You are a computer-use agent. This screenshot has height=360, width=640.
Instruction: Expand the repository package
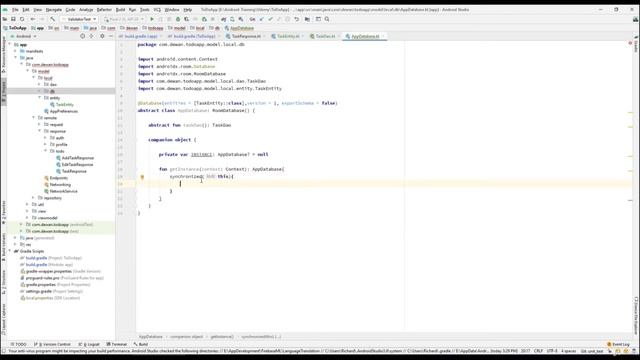tap(33, 198)
